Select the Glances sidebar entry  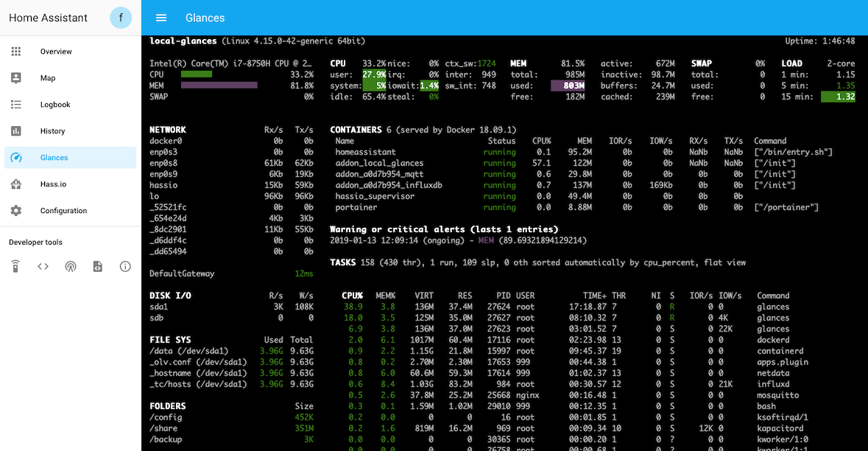click(x=70, y=158)
